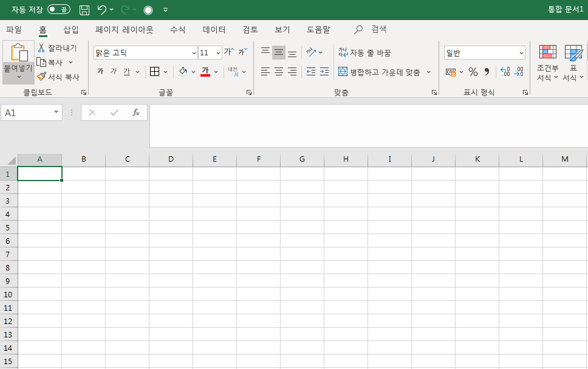Switch to the Review (검토) tab
This screenshot has height=369, width=588.
click(250, 29)
